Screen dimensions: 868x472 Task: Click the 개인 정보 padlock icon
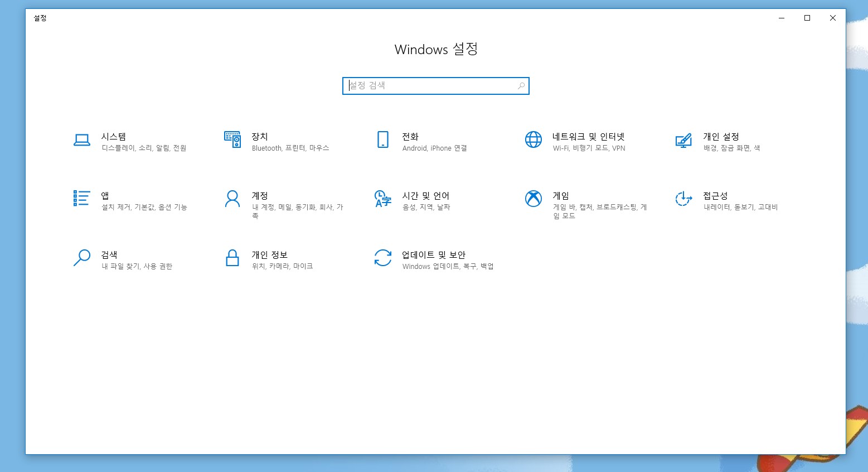(x=232, y=258)
